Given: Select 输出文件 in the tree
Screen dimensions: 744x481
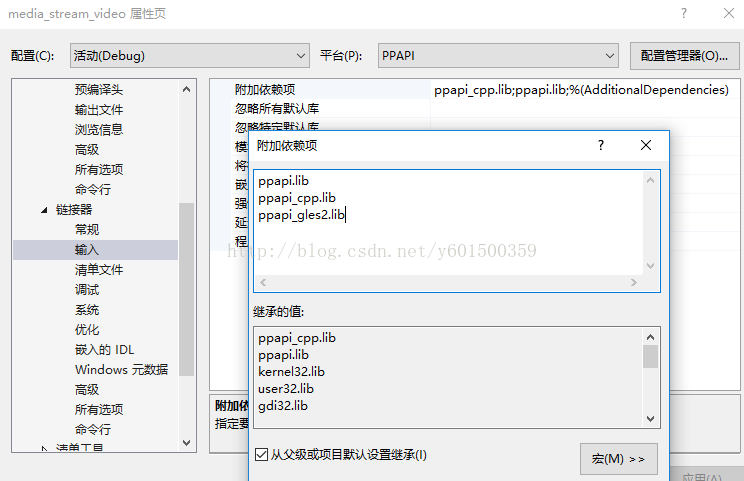Looking at the screenshot, I should click(99, 110).
